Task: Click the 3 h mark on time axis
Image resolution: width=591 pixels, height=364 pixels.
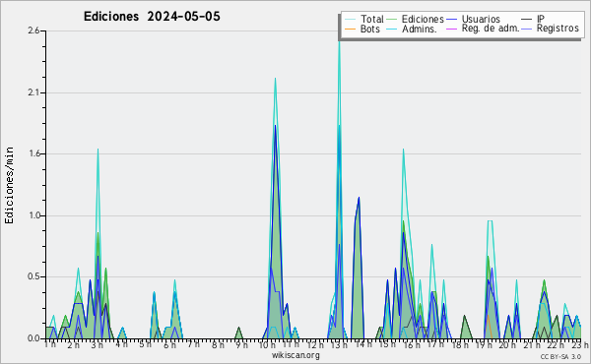Action: click(98, 344)
